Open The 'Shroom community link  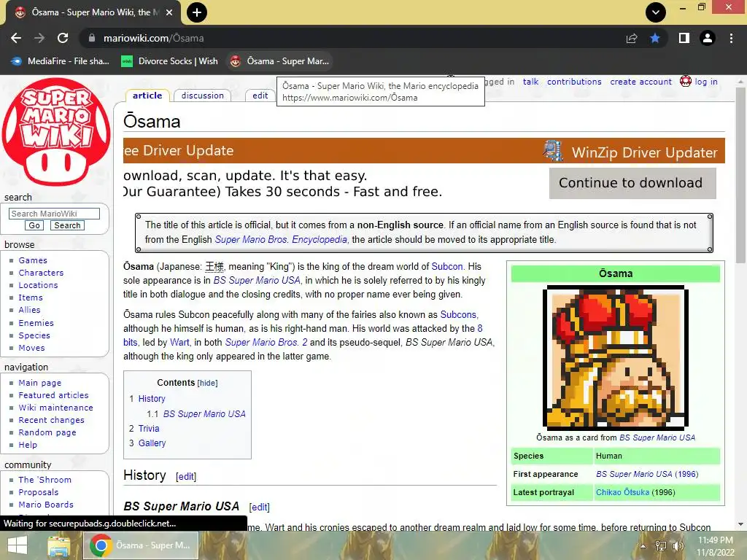pyautogui.click(x=44, y=480)
